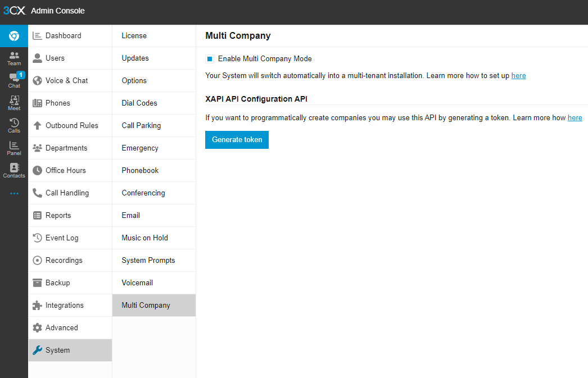Open the Users section
Viewport: 588px width, 378px height.
coord(70,58)
